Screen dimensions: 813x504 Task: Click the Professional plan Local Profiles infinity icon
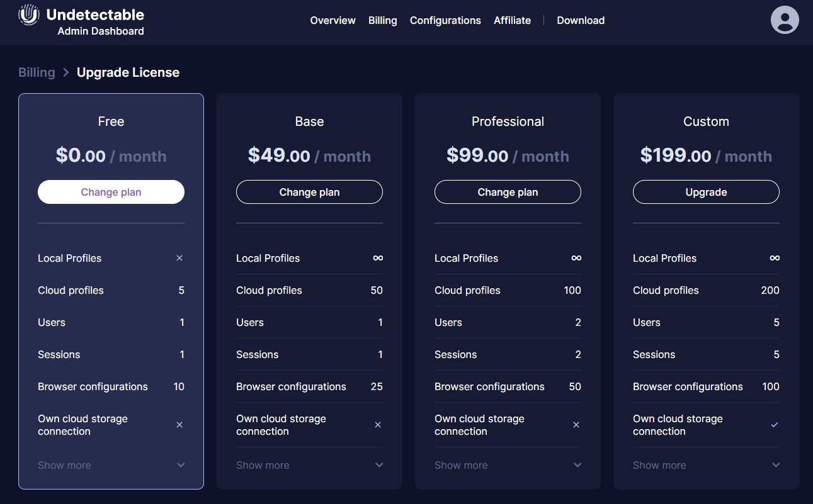tap(576, 258)
